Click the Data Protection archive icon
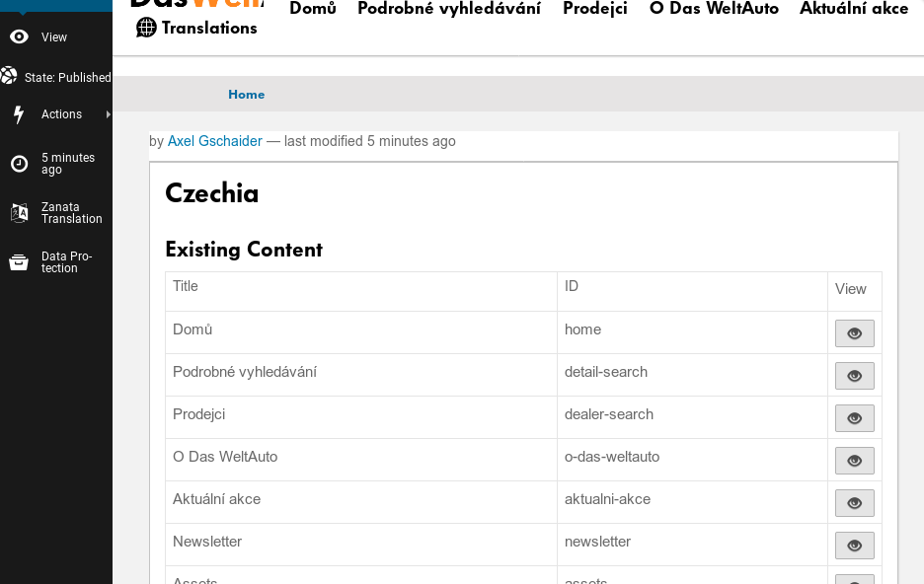Screen dimensions: 924x584 point(19,262)
